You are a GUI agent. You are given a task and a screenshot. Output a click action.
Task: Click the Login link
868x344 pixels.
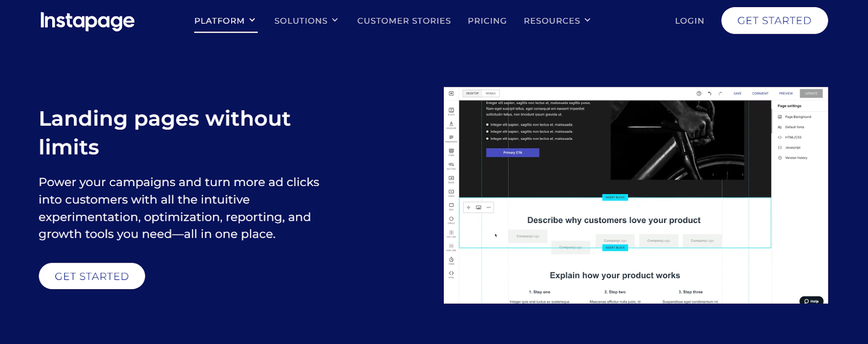[690, 21]
